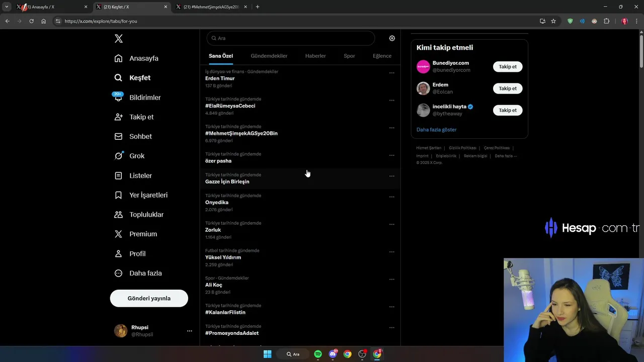Follow incelikli hayta with Takip et
Viewport: 644px width, 362px height.
coord(508,110)
